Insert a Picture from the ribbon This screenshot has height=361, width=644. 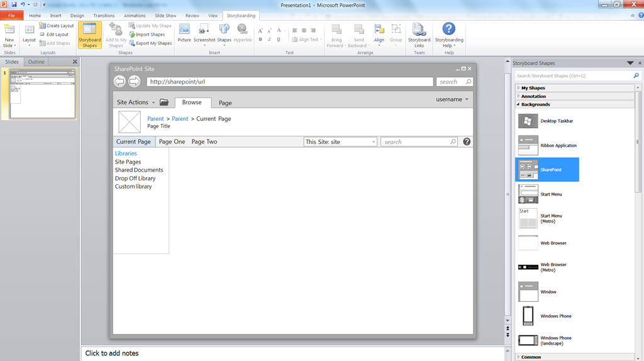pos(184,33)
